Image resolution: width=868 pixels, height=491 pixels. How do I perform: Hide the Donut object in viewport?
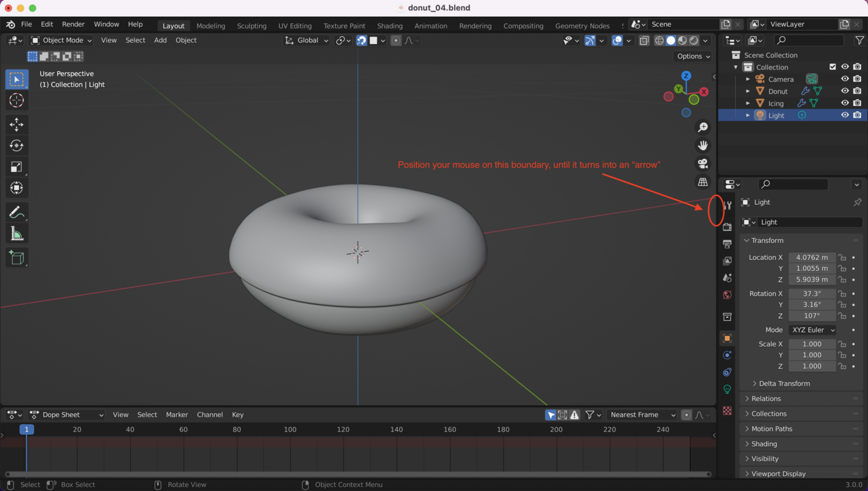click(x=845, y=91)
